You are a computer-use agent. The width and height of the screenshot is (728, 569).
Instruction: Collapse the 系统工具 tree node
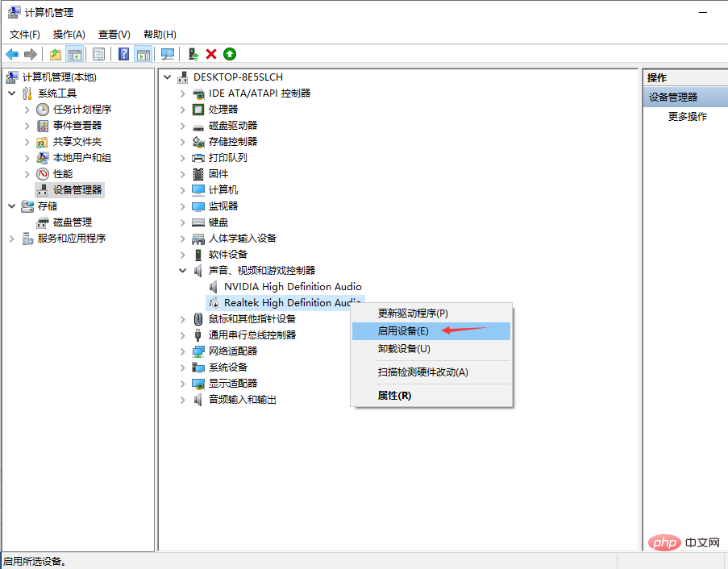[x=12, y=93]
